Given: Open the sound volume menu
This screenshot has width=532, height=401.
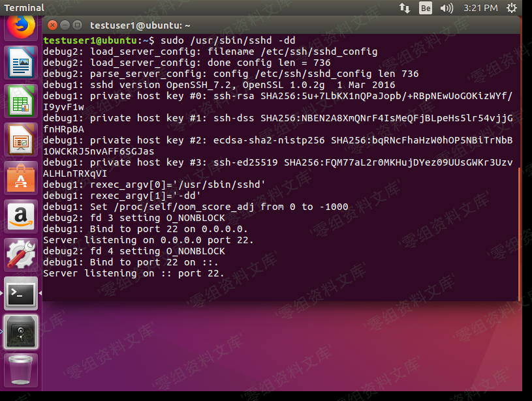Looking at the screenshot, I should tap(446, 8).
